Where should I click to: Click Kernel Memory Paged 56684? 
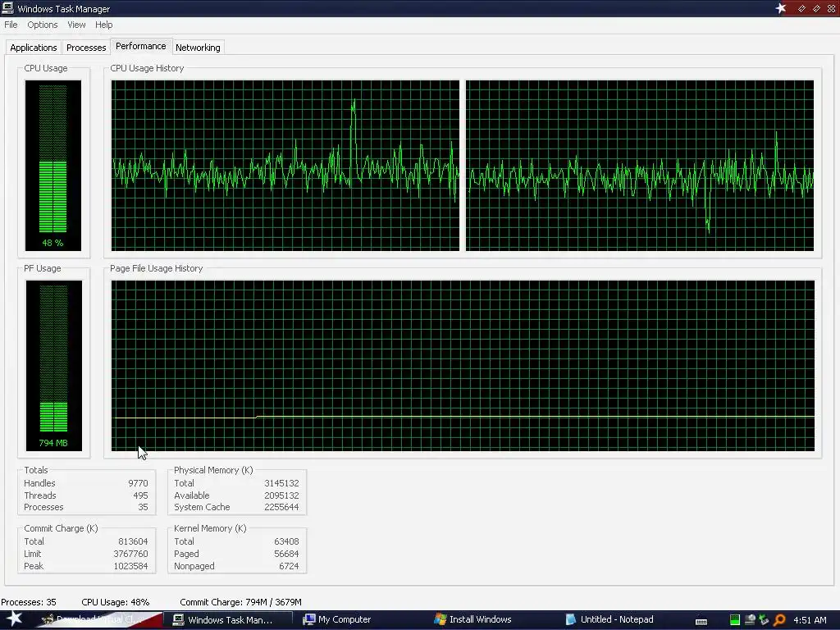[x=286, y=554]
